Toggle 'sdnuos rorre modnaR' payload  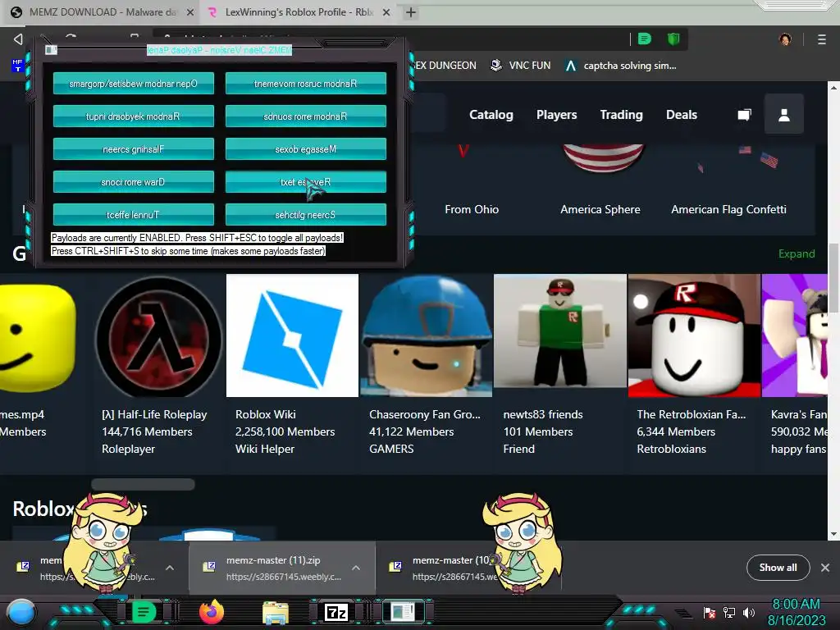pos(305,116)
